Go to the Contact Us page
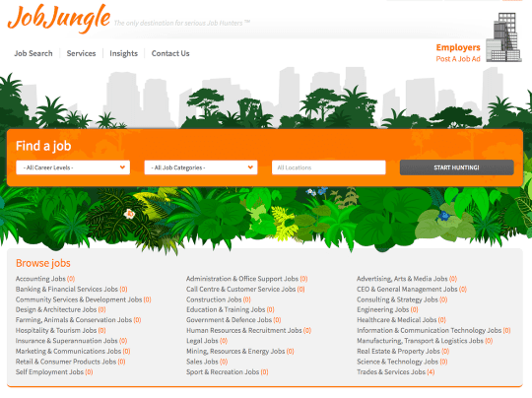 tap(170, 53)
